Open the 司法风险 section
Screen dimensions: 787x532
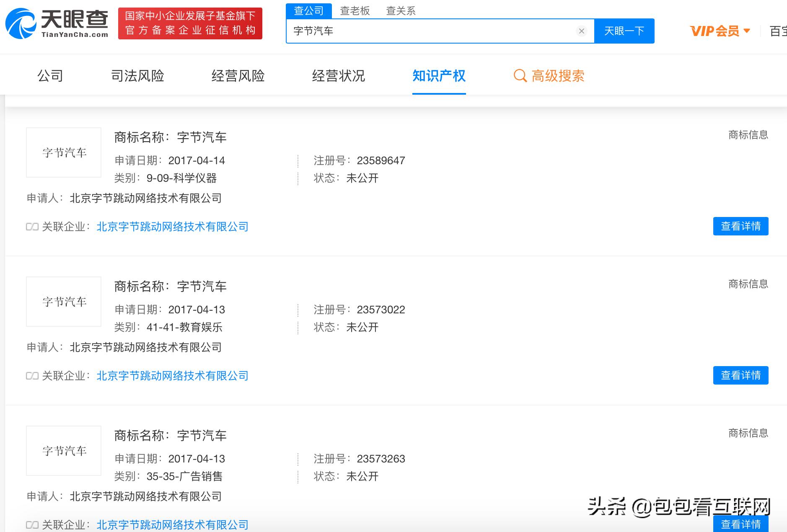point(138,76)
